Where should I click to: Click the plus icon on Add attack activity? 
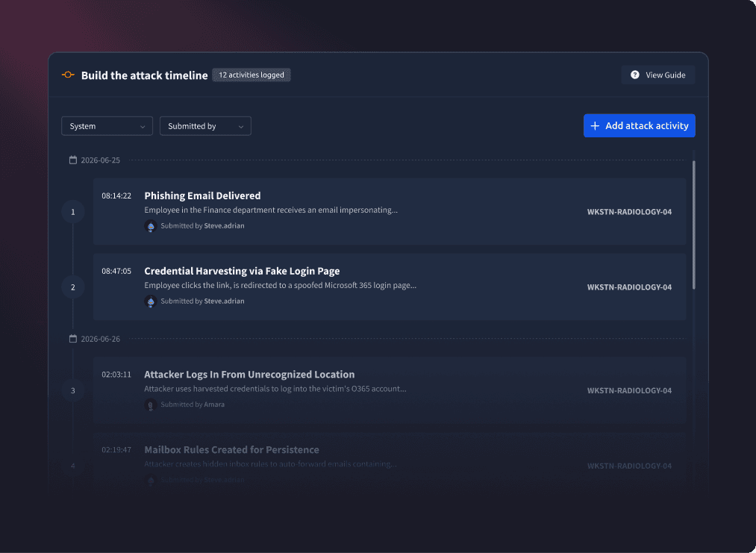click(595, 126)
